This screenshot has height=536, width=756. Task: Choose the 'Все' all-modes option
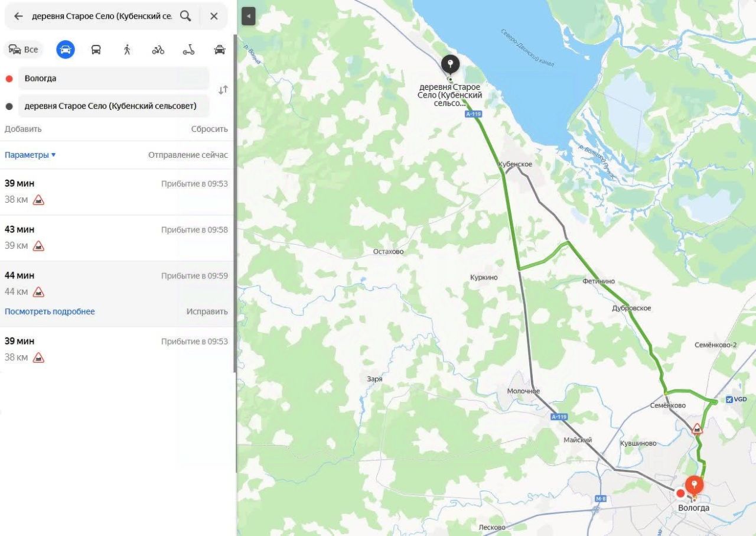(x=24, y=50)
